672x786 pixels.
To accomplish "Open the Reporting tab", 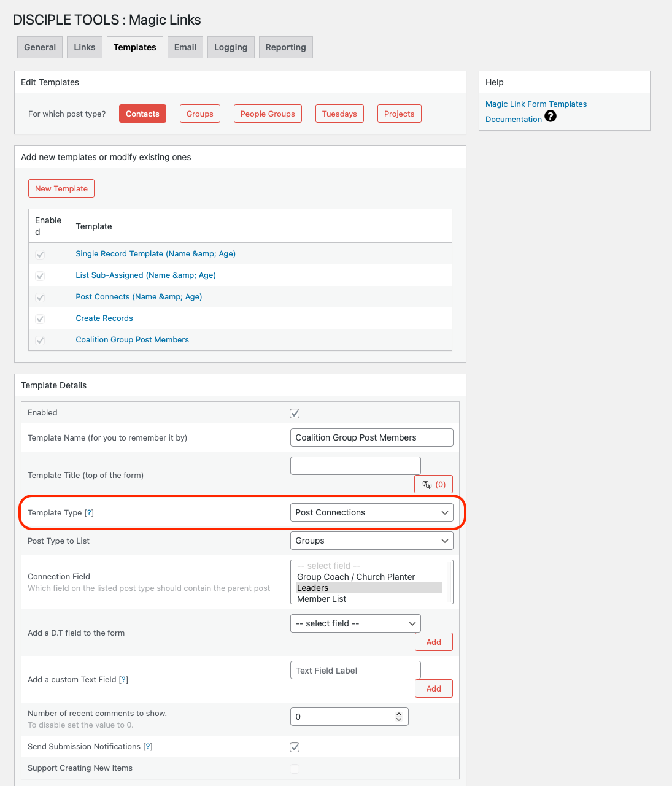I will (285, 47).
